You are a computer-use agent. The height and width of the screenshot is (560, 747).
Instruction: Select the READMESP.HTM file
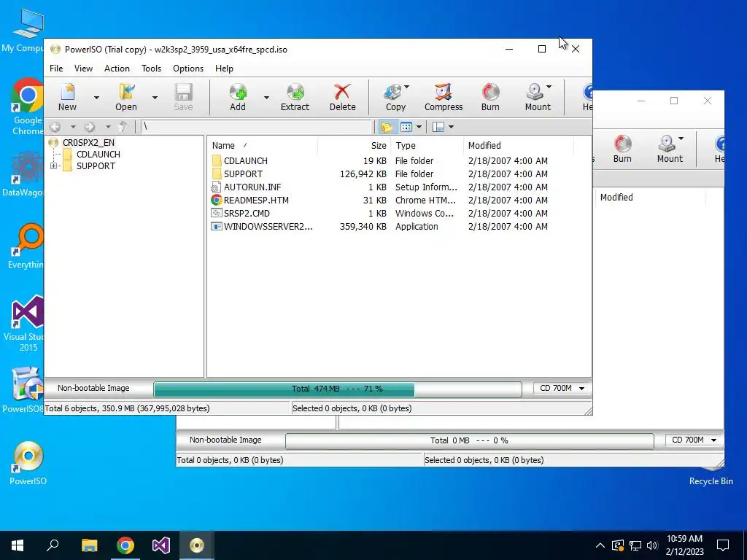256,200
